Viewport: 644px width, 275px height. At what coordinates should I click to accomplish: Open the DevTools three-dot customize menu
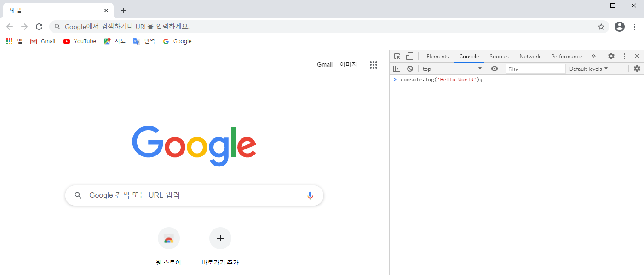coord(624,56)
